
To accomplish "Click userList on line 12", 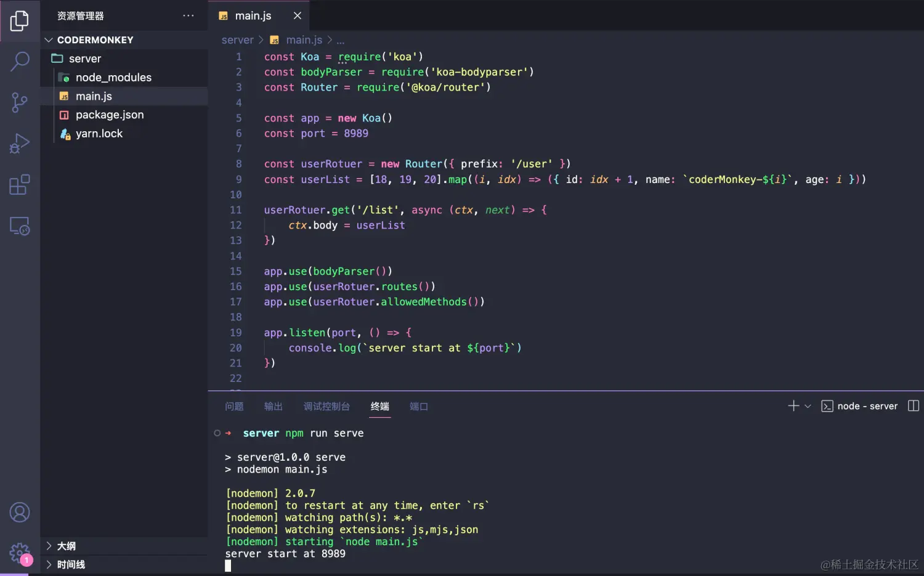I will 381,225.
